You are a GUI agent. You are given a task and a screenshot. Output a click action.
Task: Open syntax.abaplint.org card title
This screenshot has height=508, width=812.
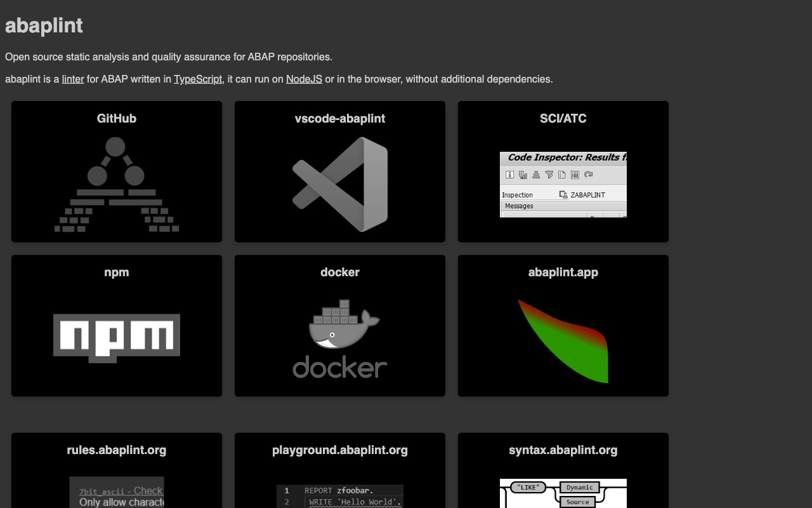563,450
